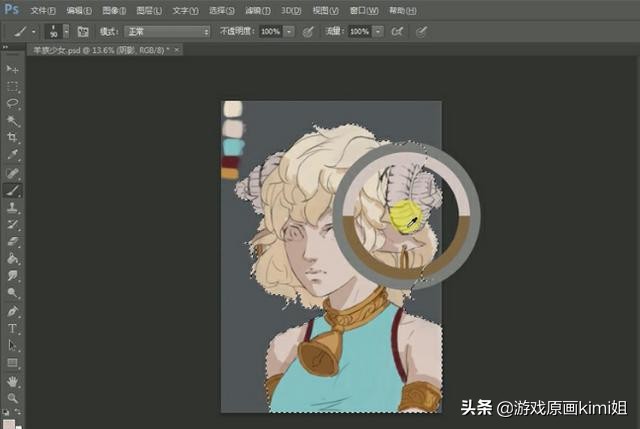Open the 图像(I) menu
Image resolution: width=640 pixels, height=429 pixels.
tap(114, 11)
